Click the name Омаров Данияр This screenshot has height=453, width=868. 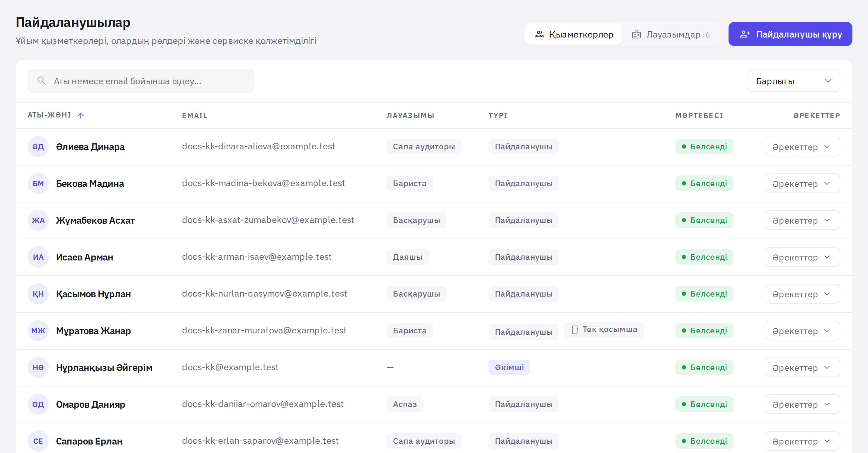tap(91, 404)
